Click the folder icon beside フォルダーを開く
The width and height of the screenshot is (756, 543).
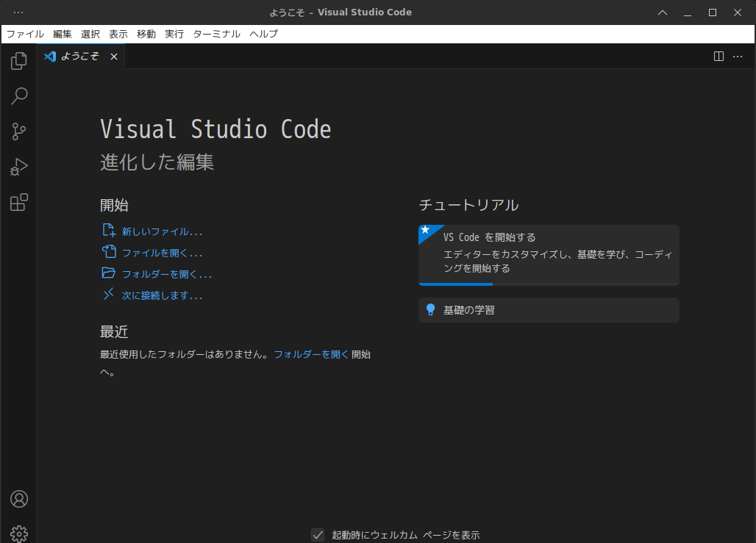point(109,273)
